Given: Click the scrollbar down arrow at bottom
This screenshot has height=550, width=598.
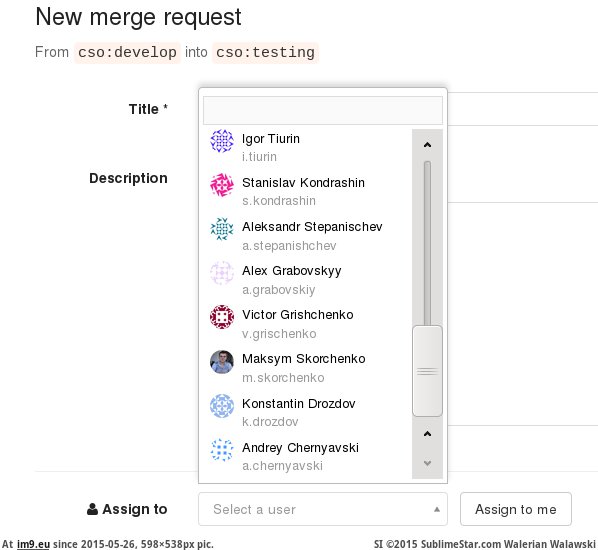Looking at the screenshot, I should click(x=427, y=463).
